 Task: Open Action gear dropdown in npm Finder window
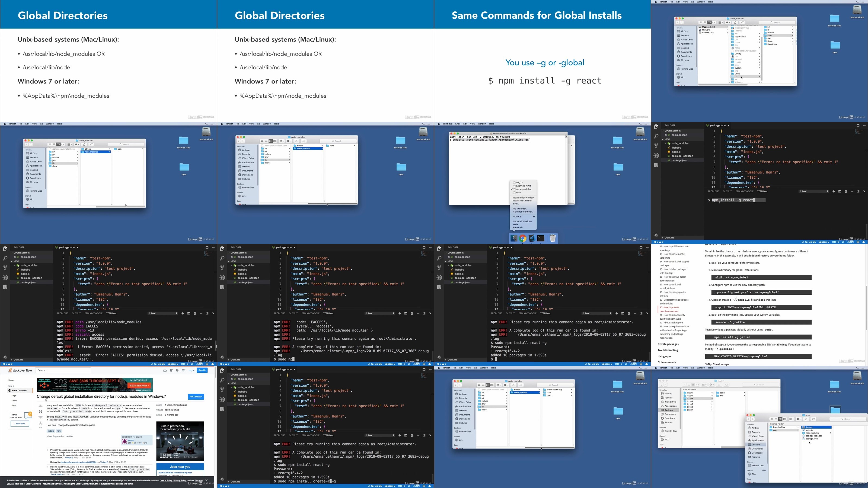click(799, 419)
